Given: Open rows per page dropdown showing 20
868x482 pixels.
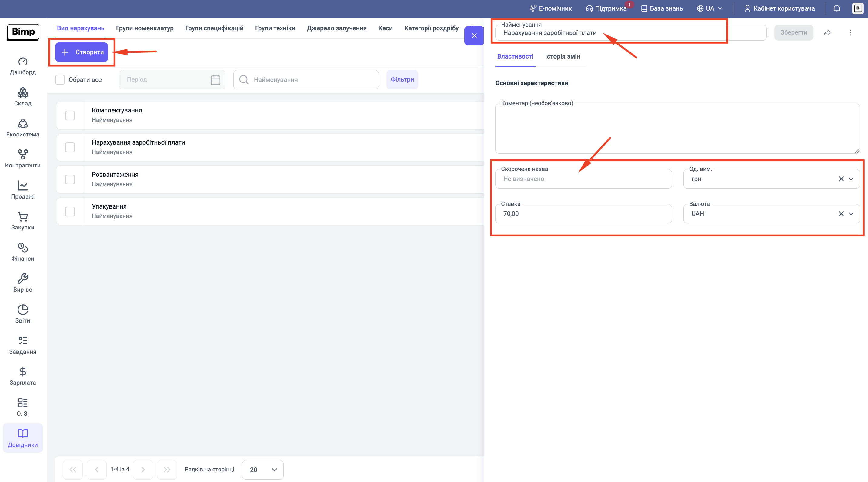Looking at the screenshot, I should [x=263, y=470].
